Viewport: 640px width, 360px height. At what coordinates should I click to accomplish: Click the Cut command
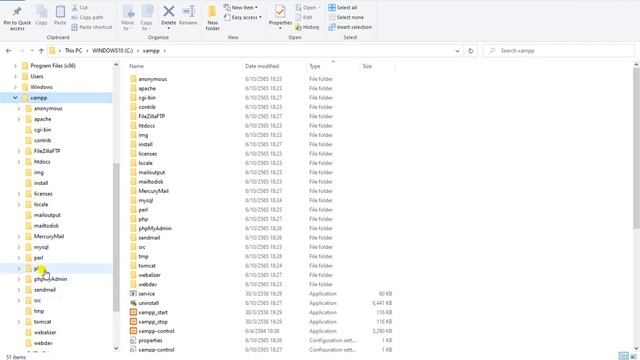click(x=80, y=8)
